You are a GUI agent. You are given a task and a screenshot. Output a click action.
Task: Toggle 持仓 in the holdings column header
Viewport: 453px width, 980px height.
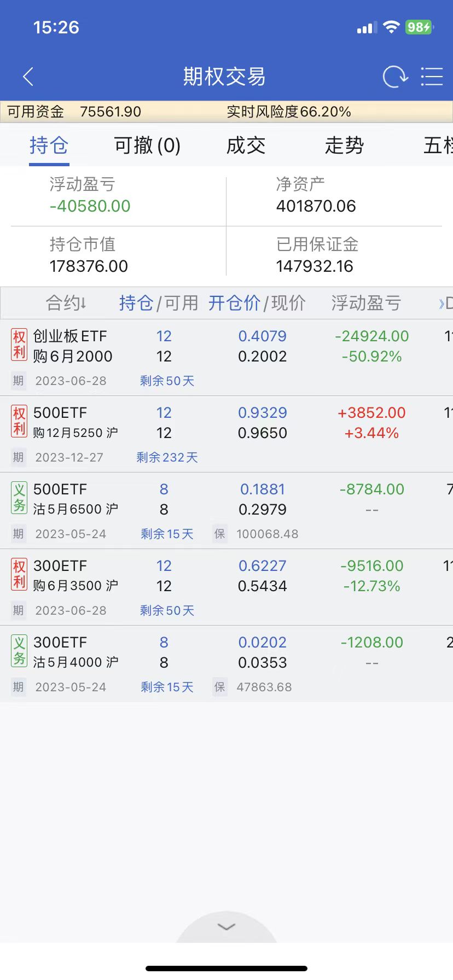pyautogui.click(x=136, y=303)
